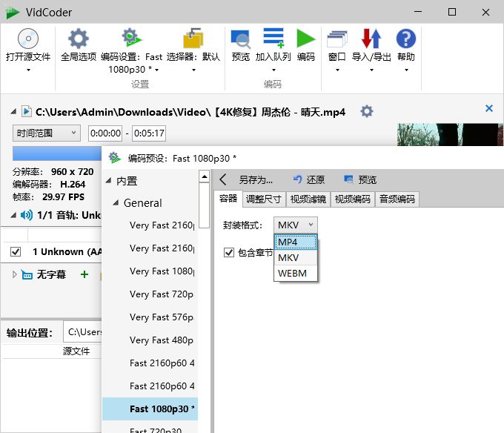Click the video file icon beside path

27,111
